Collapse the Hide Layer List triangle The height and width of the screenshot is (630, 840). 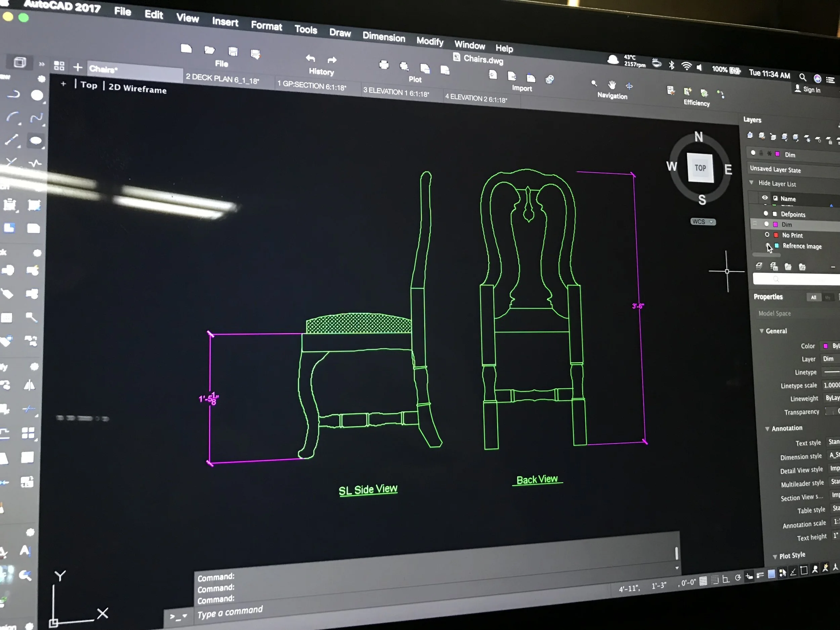click(x=751, y=183)
